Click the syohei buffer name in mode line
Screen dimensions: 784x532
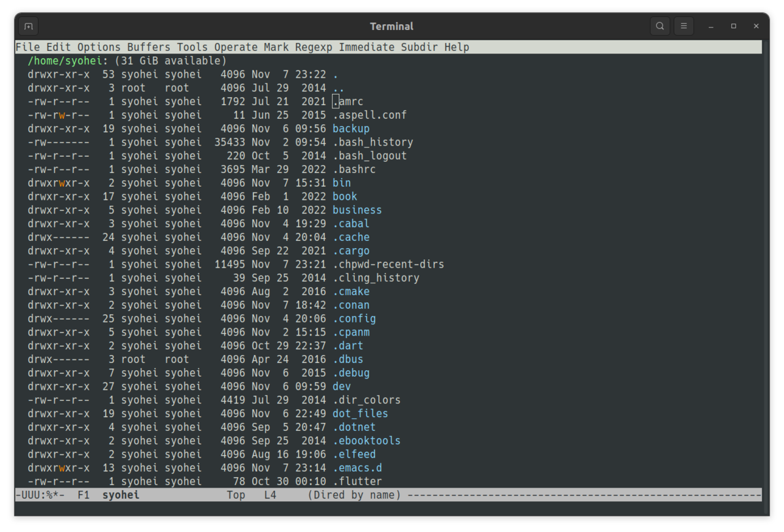[x=120, y=494]
